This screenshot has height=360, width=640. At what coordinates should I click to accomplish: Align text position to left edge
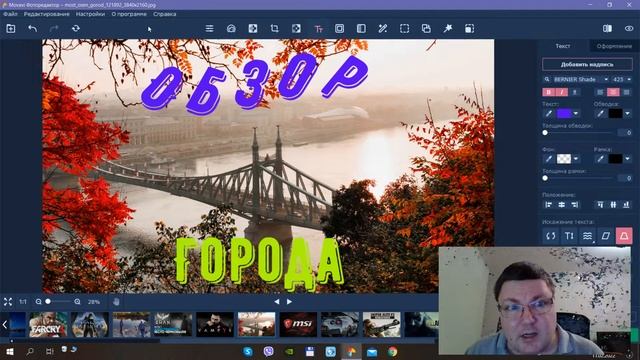[548, 204]
